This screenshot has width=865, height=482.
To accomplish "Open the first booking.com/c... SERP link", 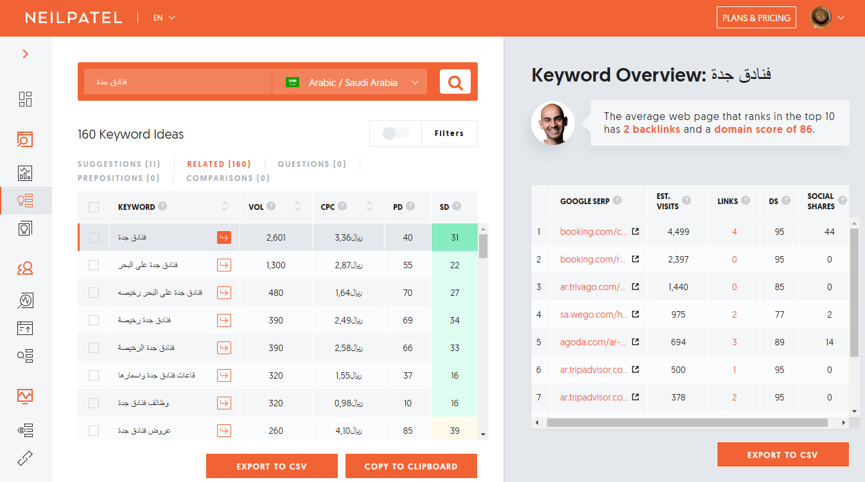I will click(593, 232).
